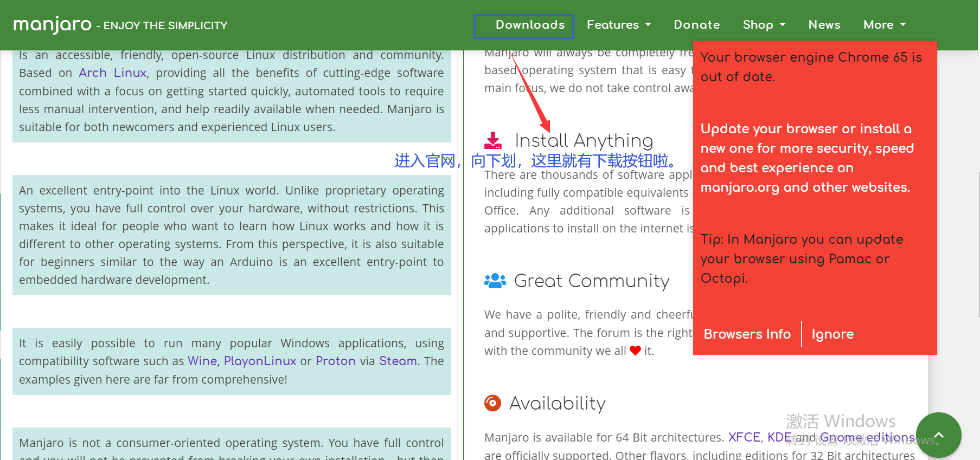Expand the Features dropdown menu
Viewport: 980px width, 460px height.
pyautogui.click(x=619, y=25)
